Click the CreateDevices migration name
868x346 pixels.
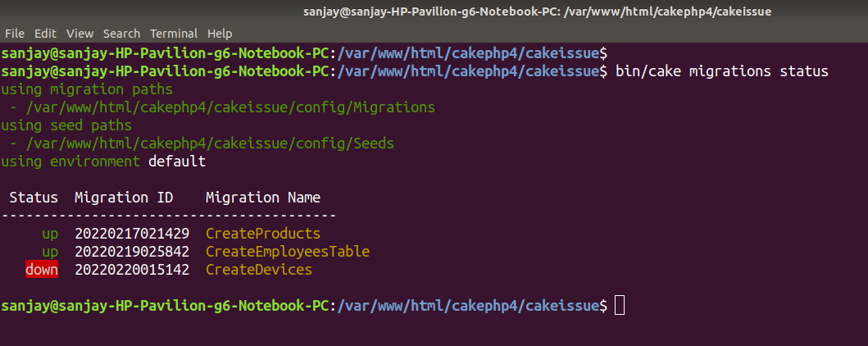[x=258, y=270]
